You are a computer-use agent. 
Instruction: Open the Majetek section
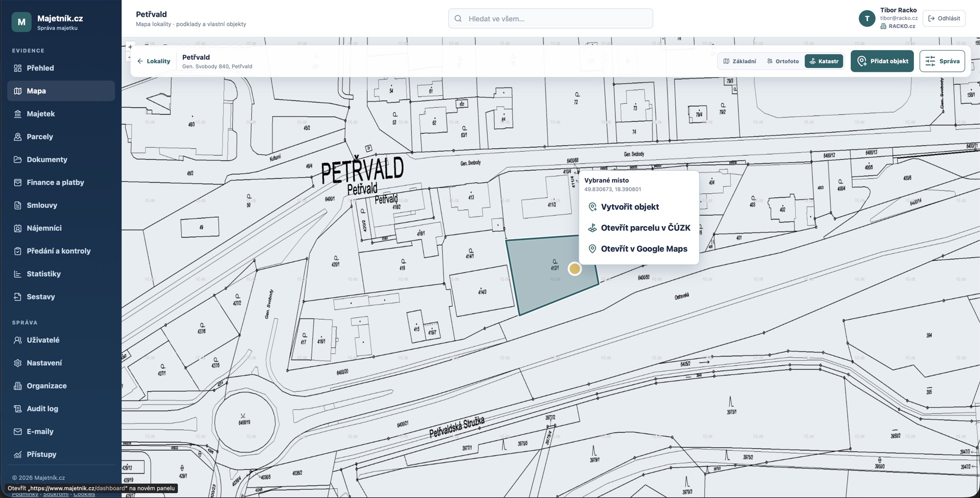pos(61,114)
